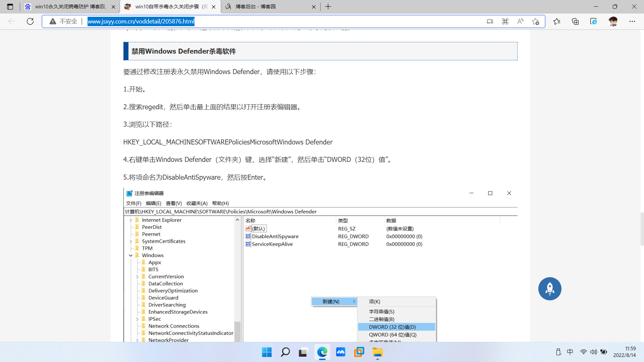Click the not secure site warning
Screen dimensions: 644x362
point(63,21)
